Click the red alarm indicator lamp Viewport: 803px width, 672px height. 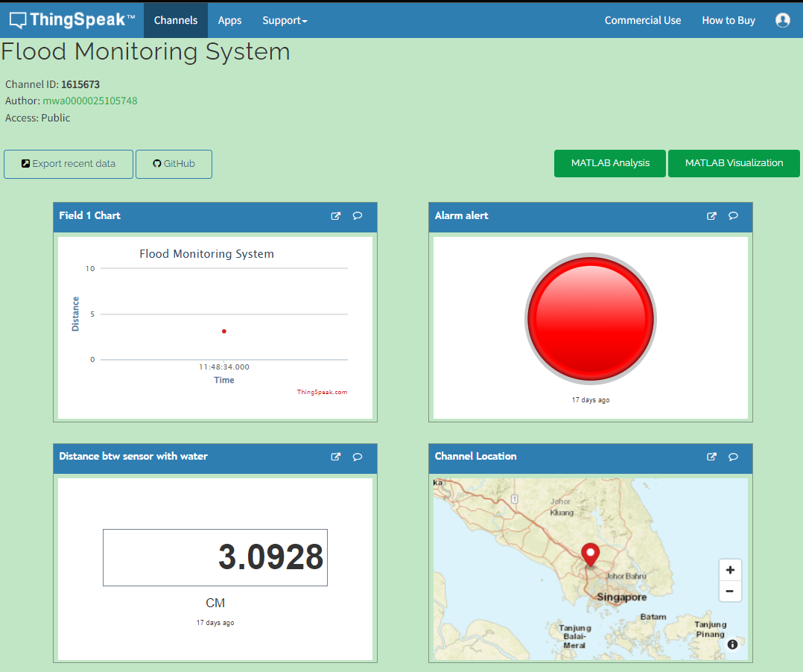(590, 319)
